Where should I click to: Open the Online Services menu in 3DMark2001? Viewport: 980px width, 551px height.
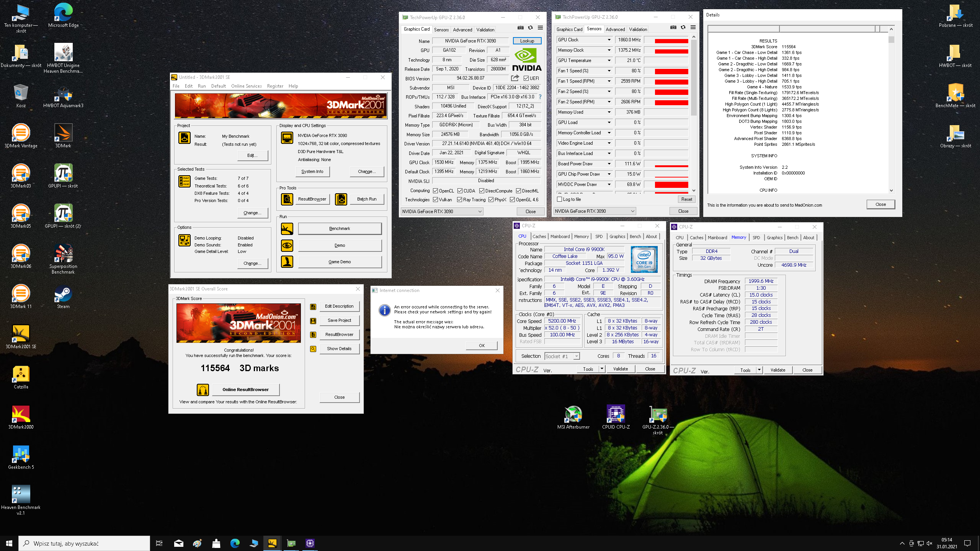246,86
